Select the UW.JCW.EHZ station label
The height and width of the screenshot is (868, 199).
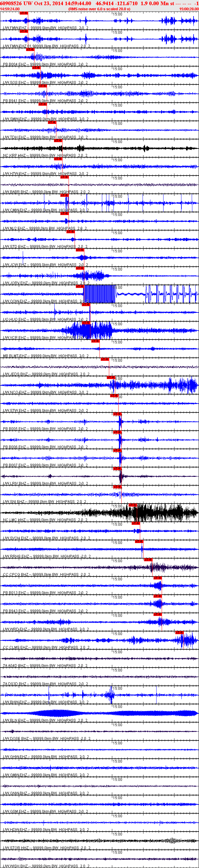45,265
